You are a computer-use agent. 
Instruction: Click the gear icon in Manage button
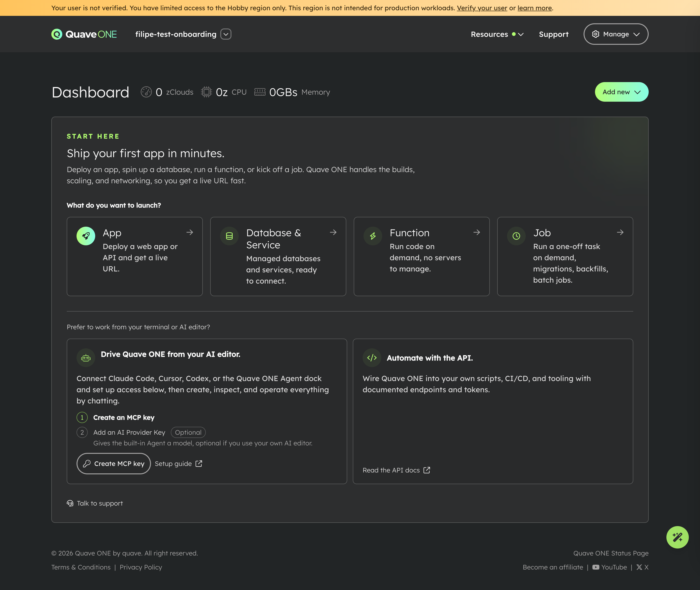coord(596,34)
